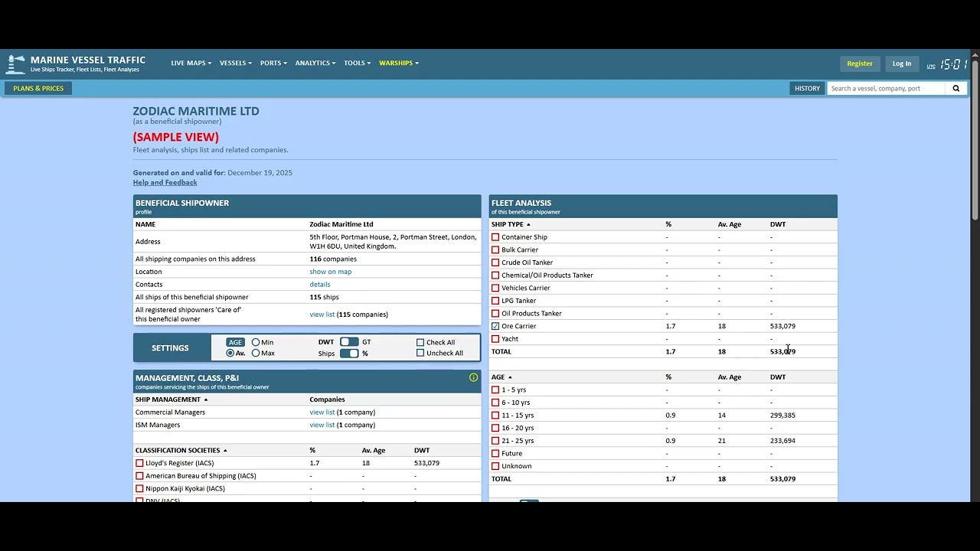Check the American Bureau of Shipping checkbox
Viewport: 980px width, 551px height.
coord(139,476)
